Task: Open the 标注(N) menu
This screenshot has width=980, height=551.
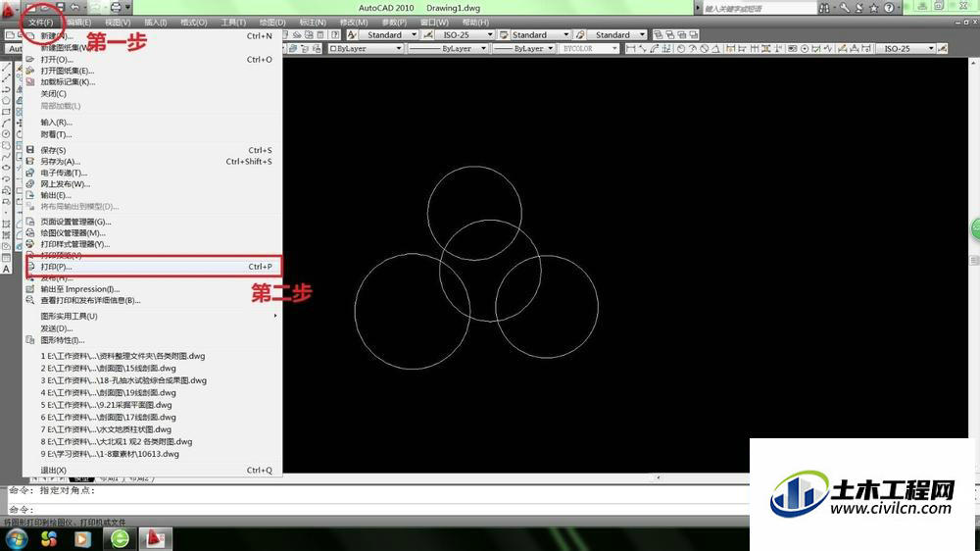Action: pos(313,23)
